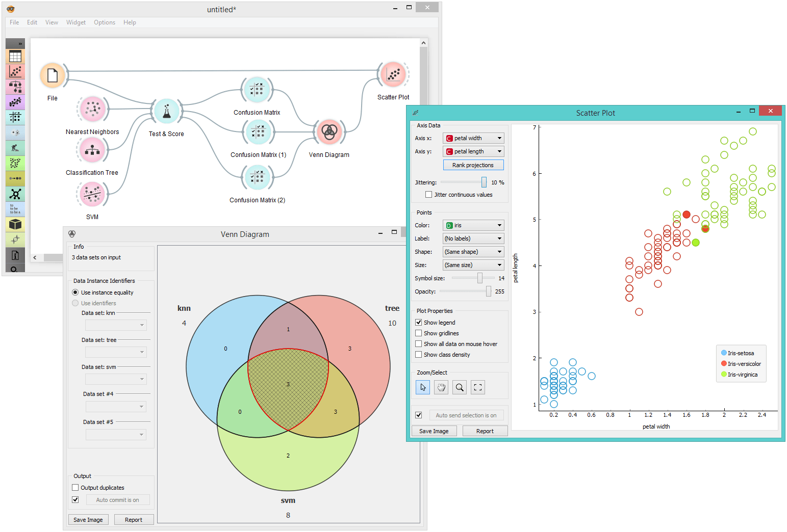Screen dimensions: 787x532
Task: Open the Venn Diagram widget on canvas
Action: tap(329, 131)
